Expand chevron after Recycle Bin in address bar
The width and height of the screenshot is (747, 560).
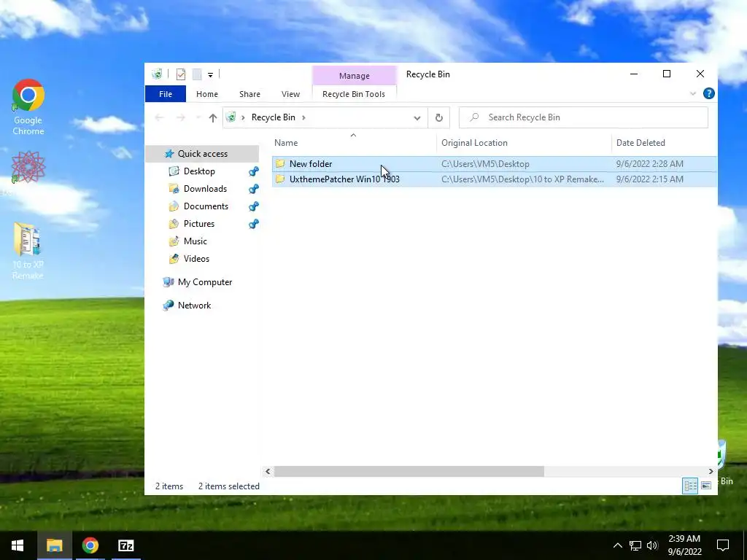303,117
